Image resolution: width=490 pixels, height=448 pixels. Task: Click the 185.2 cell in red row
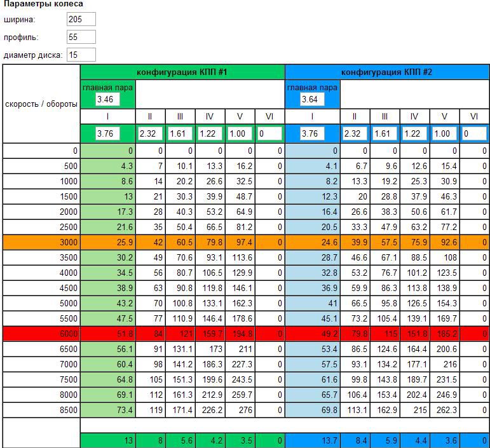pyautogui.click(x=445, y=334)
